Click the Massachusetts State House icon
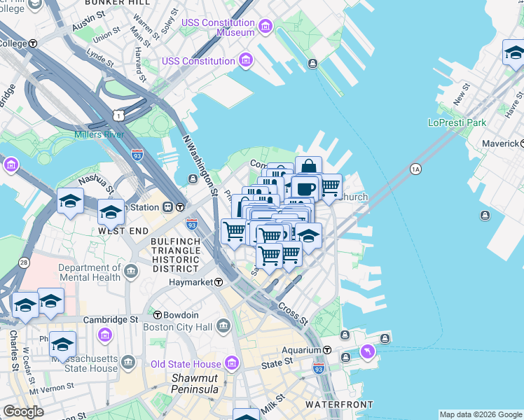 128,363
